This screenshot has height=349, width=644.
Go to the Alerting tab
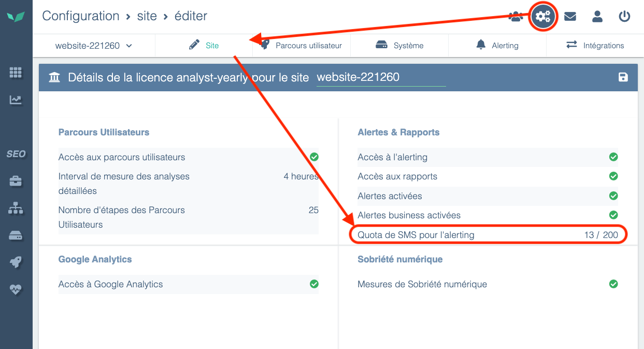[497, 46]
